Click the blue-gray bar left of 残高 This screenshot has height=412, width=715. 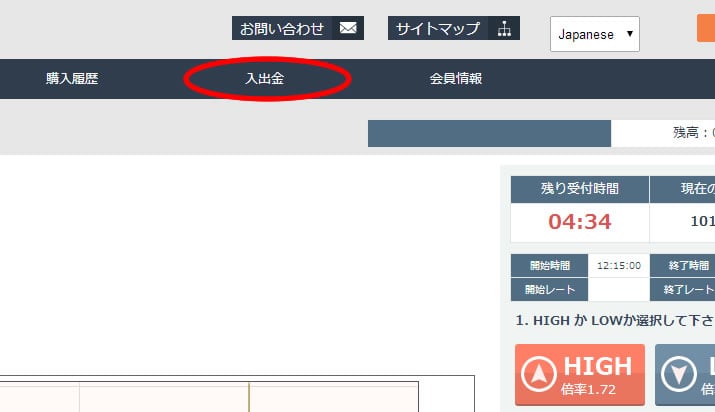489,134
